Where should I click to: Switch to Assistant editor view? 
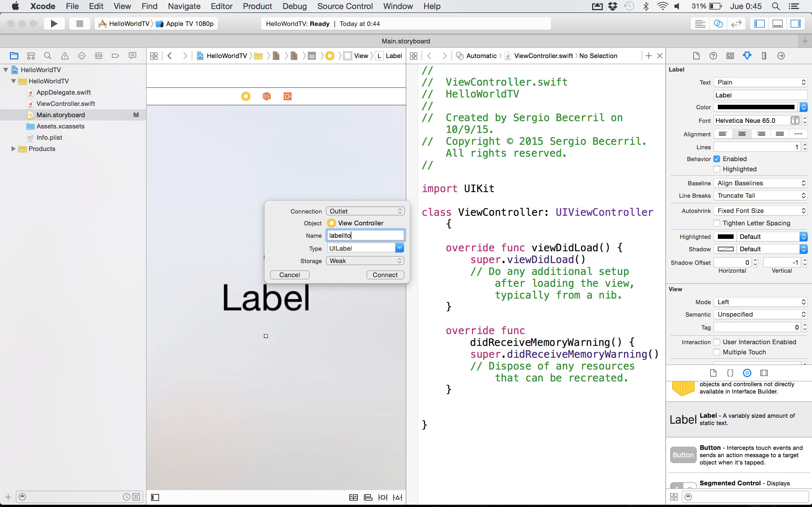click(718, 23)
